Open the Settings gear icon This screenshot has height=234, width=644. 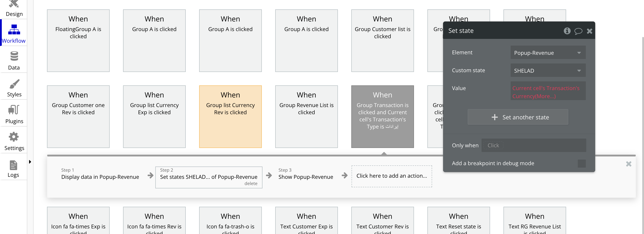(14, 137)
